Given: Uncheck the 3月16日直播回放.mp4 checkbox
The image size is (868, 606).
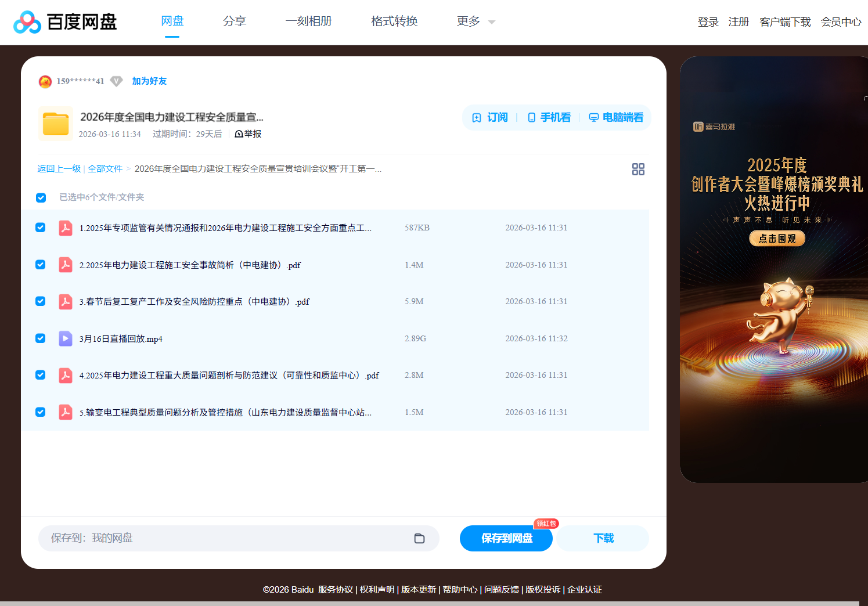Looking at the screenshot, I should [x=41, y=338].
